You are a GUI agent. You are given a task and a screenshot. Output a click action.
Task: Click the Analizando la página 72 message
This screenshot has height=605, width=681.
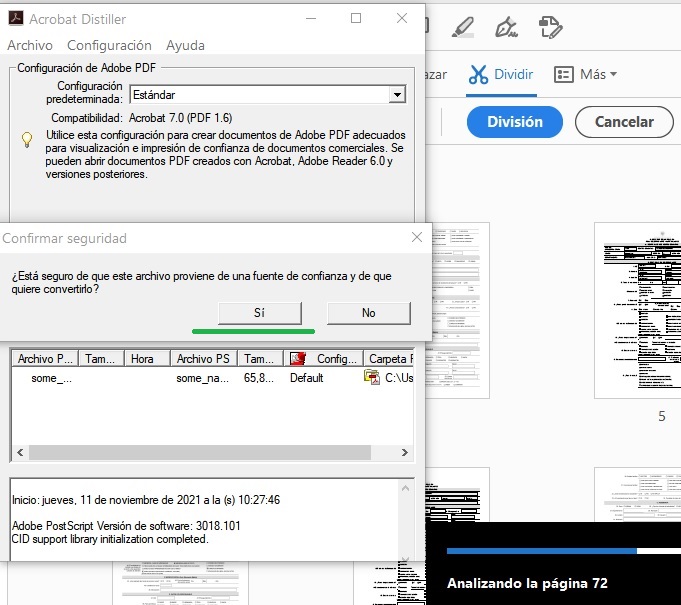[527, 583]
